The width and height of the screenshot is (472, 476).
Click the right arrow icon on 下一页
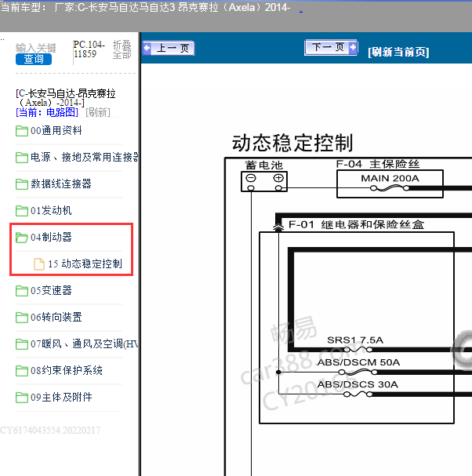(353, 47)
